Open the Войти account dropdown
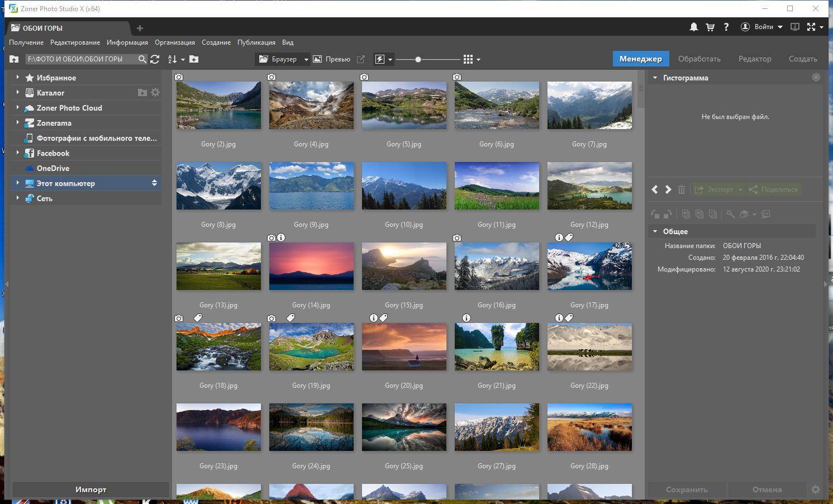833x504 pixels. pos(762,27)
